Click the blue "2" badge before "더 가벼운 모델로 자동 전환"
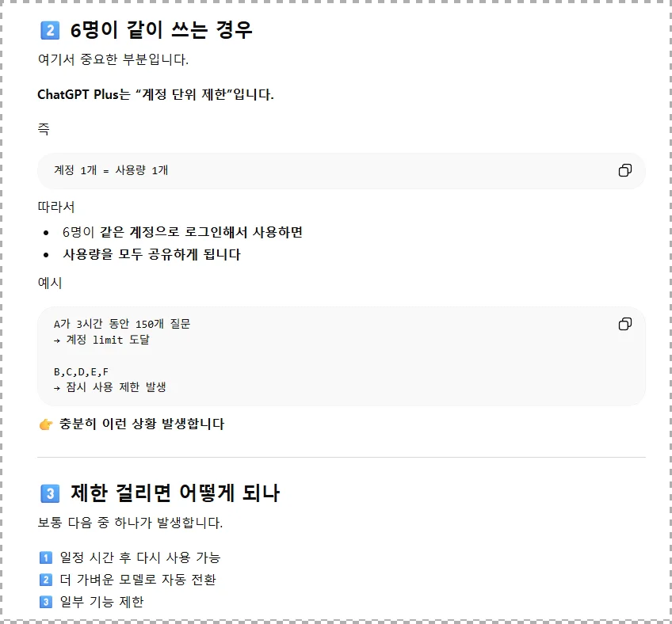672x624 pixels. tap(46, 579)
